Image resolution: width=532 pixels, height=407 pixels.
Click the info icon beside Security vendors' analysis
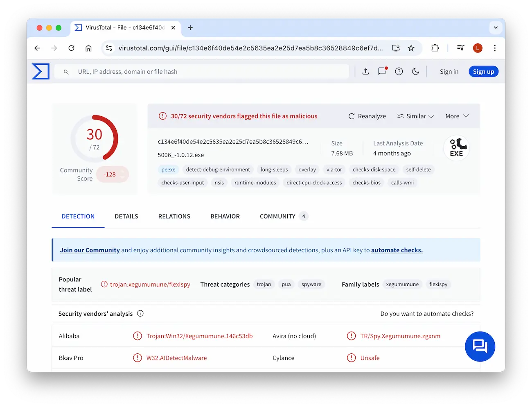(140, 314)
